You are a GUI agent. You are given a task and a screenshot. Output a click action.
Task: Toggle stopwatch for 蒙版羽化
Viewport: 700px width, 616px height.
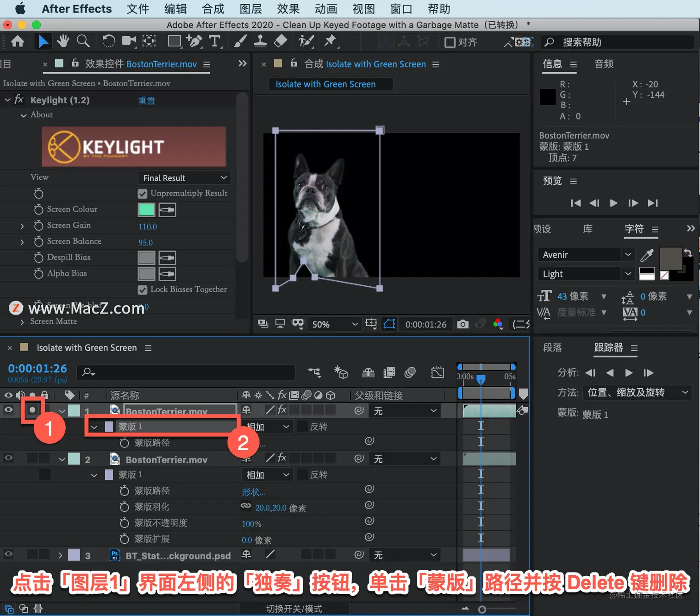pos(124,507)
